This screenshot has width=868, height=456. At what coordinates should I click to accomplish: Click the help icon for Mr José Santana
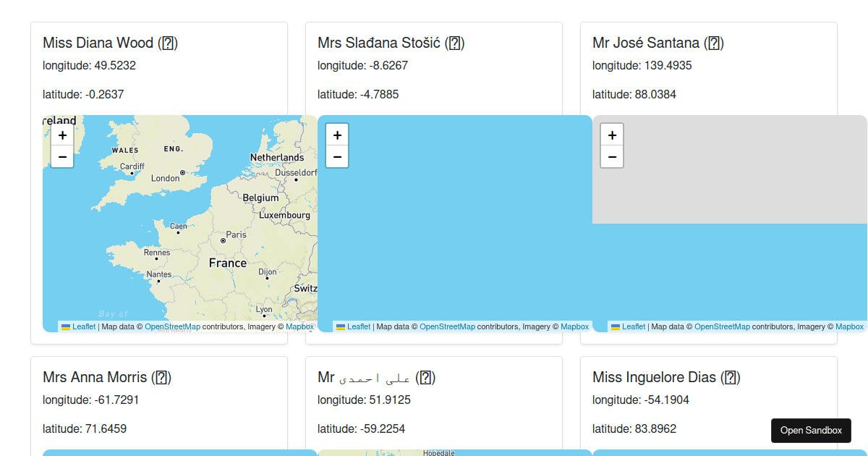(714, 43)
